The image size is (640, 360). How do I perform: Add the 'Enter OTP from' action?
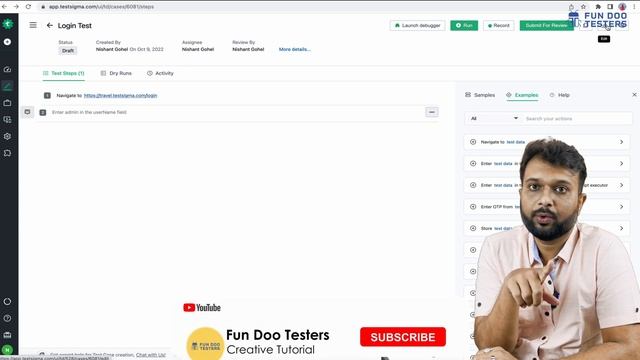click(473, 207)
